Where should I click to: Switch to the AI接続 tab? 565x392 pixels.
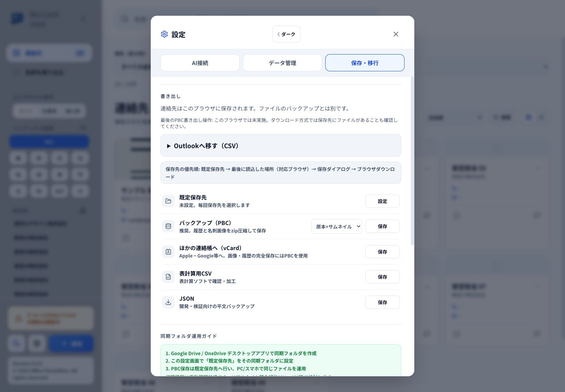pyautogui.click(x=200, y=63)
